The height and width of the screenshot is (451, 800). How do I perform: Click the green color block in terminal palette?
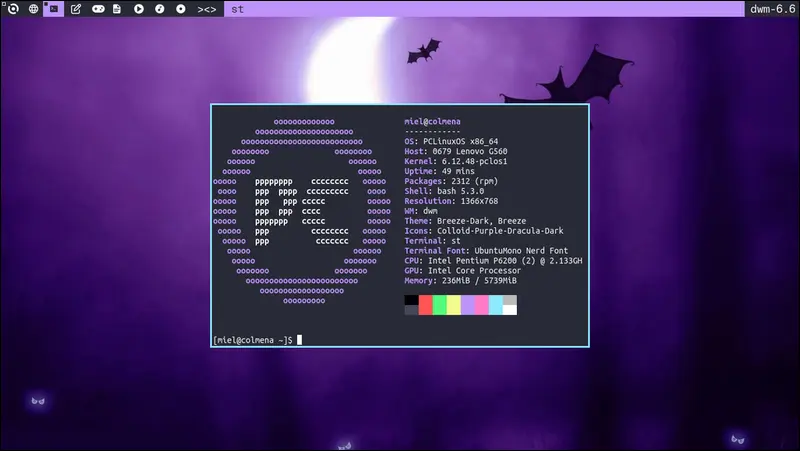(x=439, y=305)
